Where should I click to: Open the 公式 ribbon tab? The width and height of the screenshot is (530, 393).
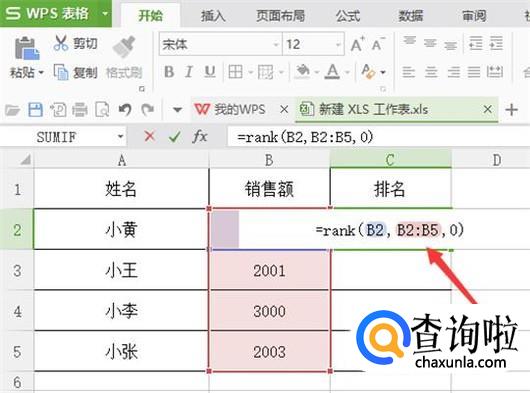pos(347,16)
